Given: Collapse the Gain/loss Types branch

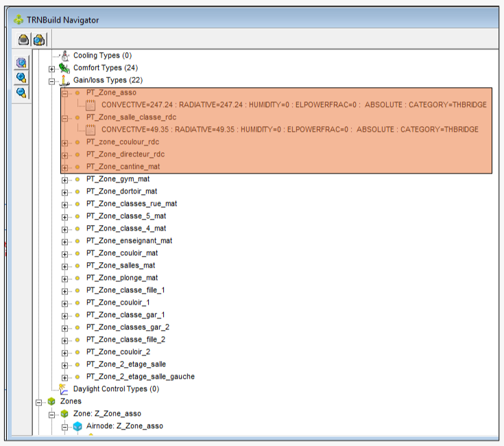Looking at the screenshot, I should click(x=51, y=80).
